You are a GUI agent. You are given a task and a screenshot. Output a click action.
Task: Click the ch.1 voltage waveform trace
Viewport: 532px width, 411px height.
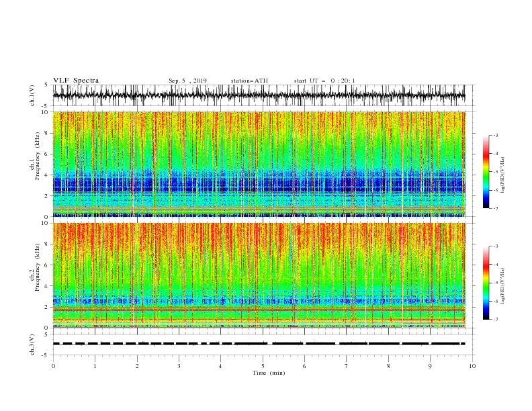[259, 95]
